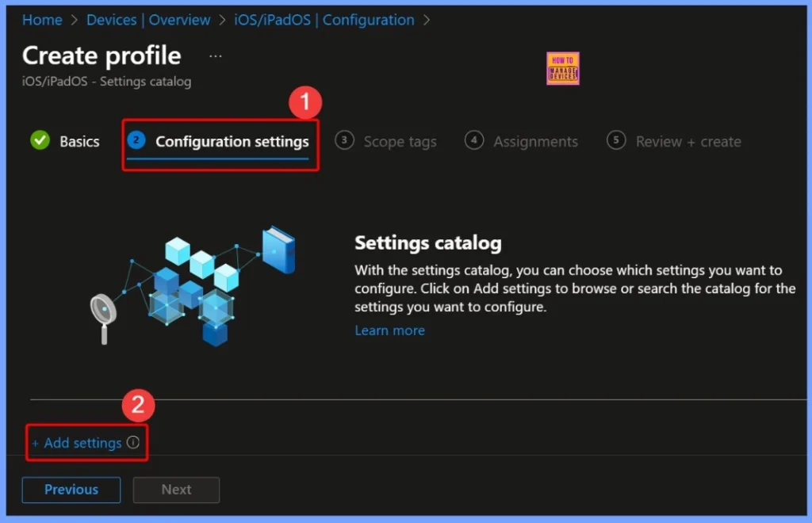The image size is (812, 523).
Task: Click the How To Manage Devices logo
Action: click(563, 69)
